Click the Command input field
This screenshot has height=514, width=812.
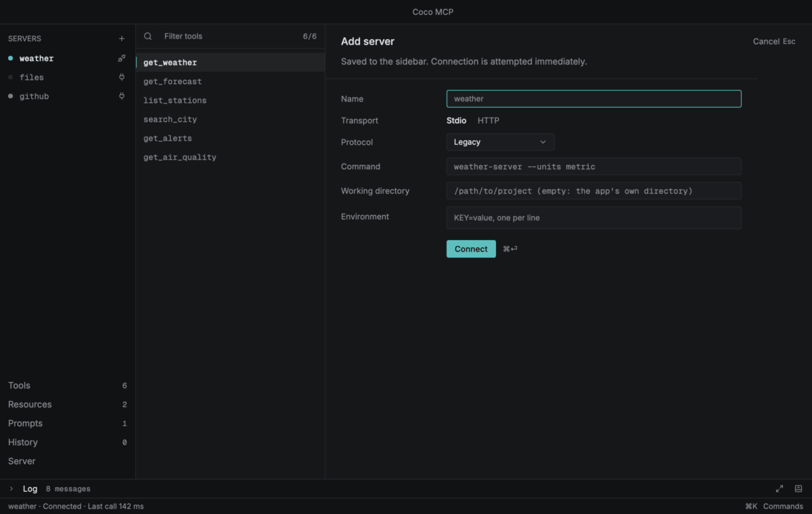click(x=594, y=166)
